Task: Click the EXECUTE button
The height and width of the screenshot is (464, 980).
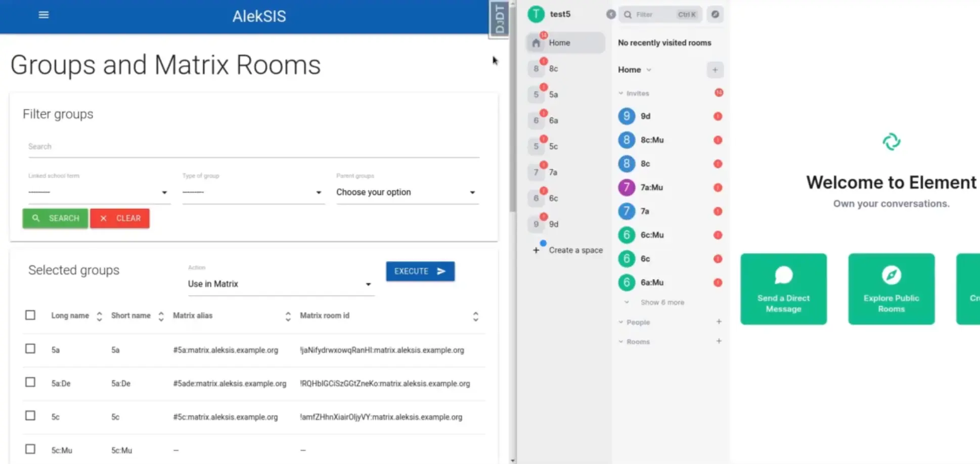Action: (x=420, y=271)
